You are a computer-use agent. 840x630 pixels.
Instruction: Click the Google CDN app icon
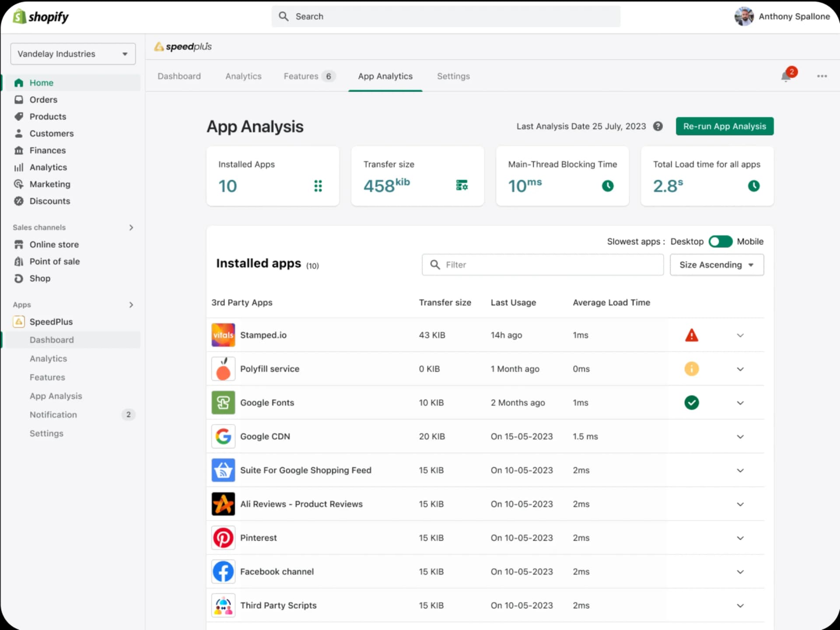[223, 437]
